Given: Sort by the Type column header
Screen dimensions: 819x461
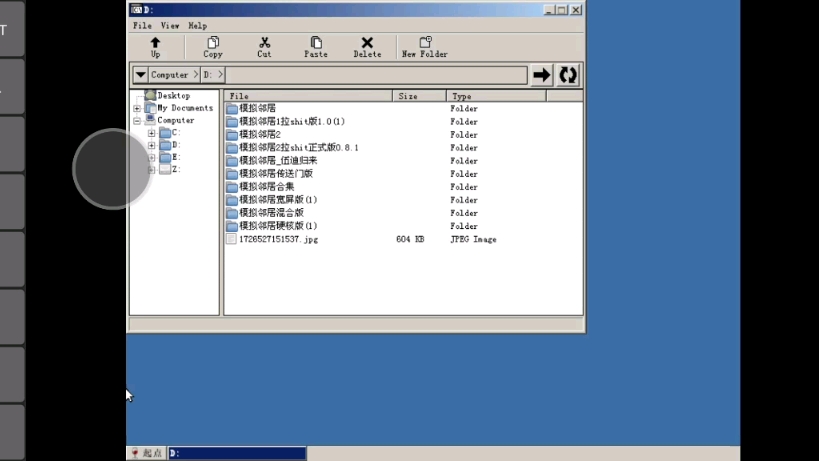Looking at the screenshot, I should [x=496, y=96].
